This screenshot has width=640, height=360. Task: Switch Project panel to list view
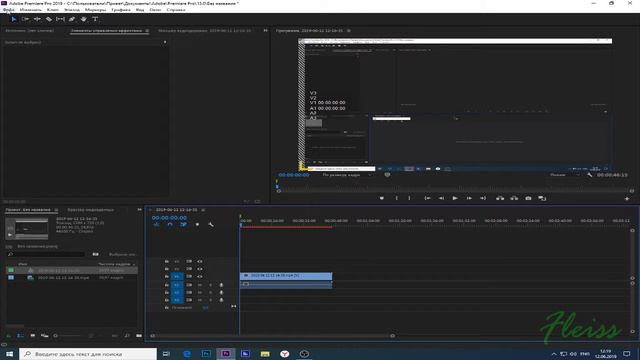[20, 336]
